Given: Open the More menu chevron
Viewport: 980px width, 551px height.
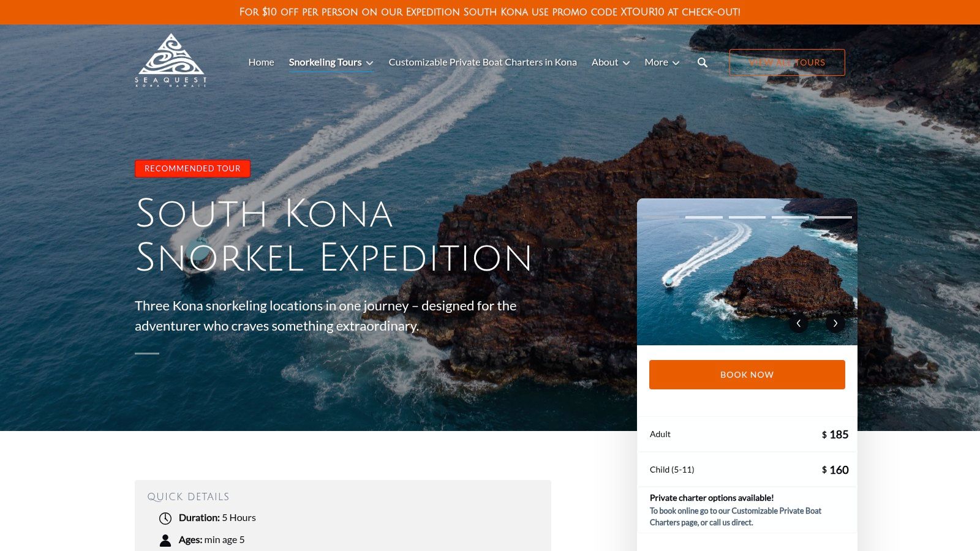Looking at the screenshot, I should point(676,63).
